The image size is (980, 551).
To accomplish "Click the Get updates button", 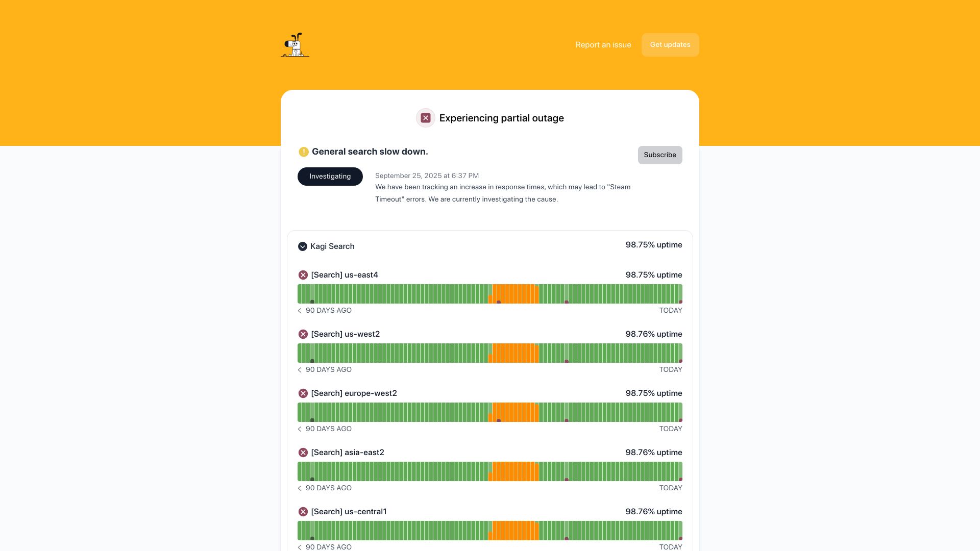I will [670, 45].
